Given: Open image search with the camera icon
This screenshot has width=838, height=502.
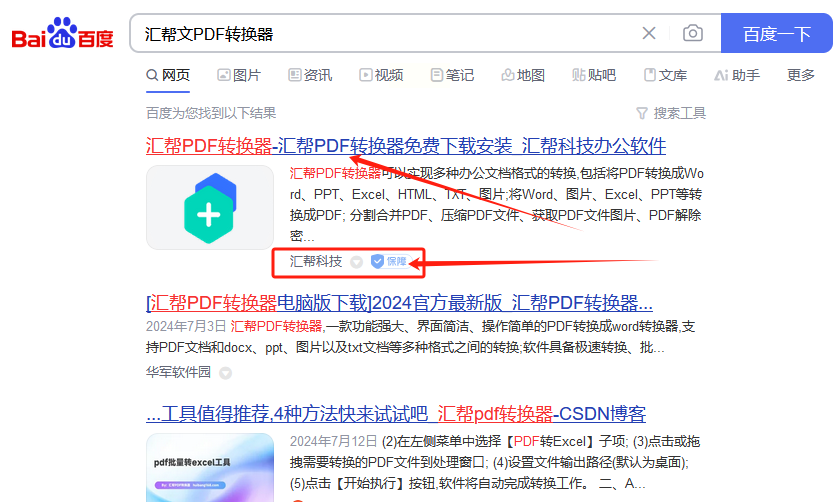Looking at the screenshot, I should [x=693, y=33].
